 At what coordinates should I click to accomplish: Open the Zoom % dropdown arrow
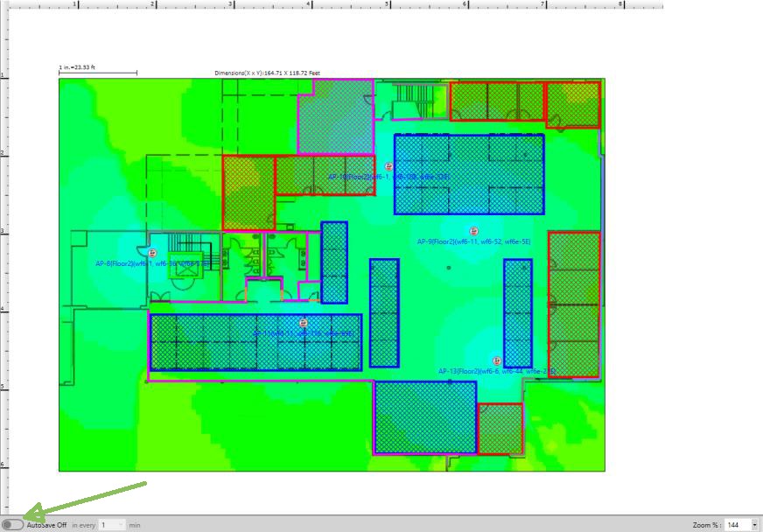[755, 525]
